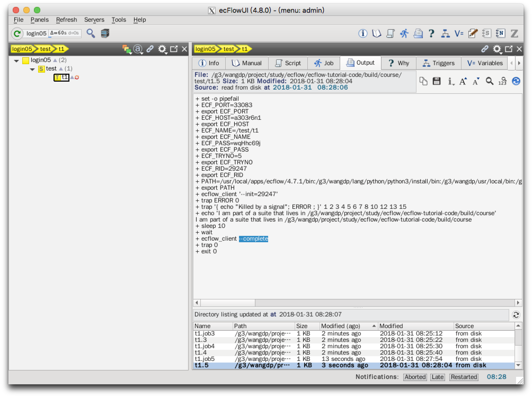Open the node search magnifier in toolbar
The height and width of the screenshot is (397, 532).
coord(91,33)
